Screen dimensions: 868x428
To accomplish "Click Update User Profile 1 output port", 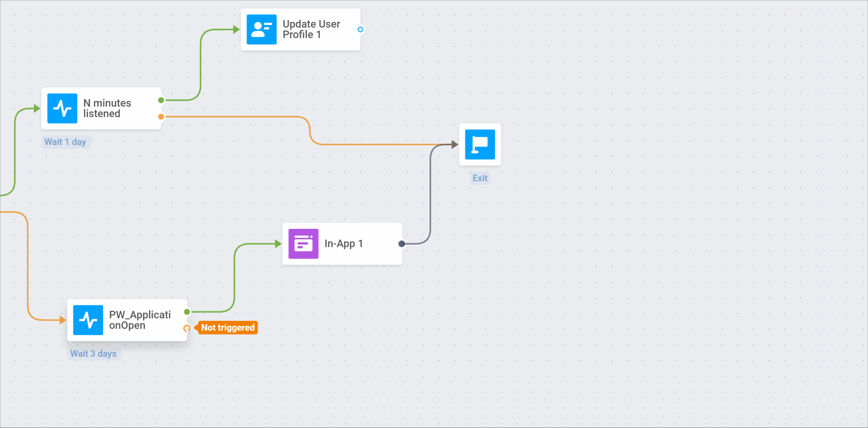I will point(360,30).
